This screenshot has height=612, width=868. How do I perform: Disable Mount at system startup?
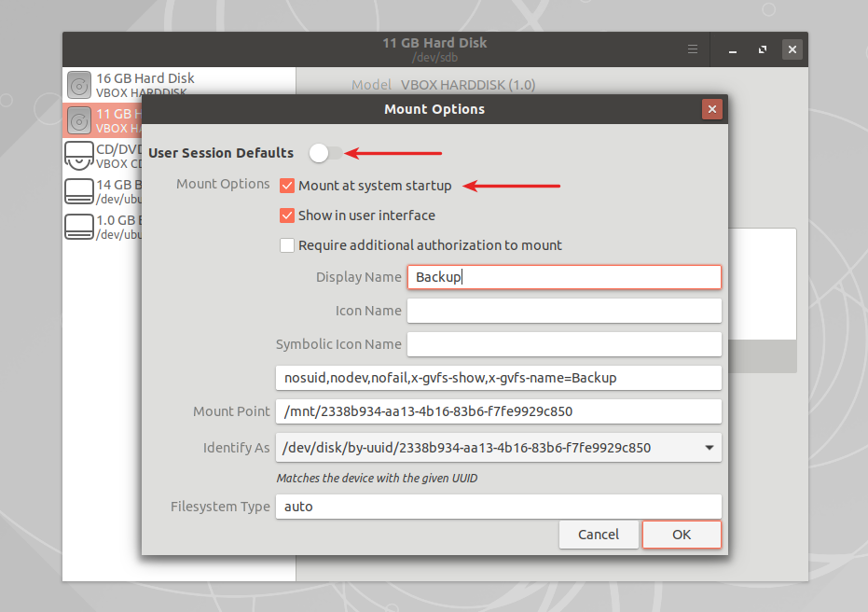point(287,186)
